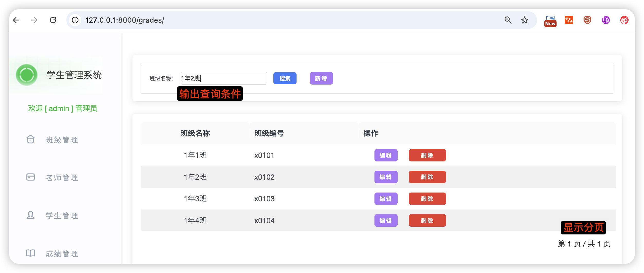The height and width of the screenshot is (273, 644).
Task: Click the green student system logo
Action: point(27,75)
